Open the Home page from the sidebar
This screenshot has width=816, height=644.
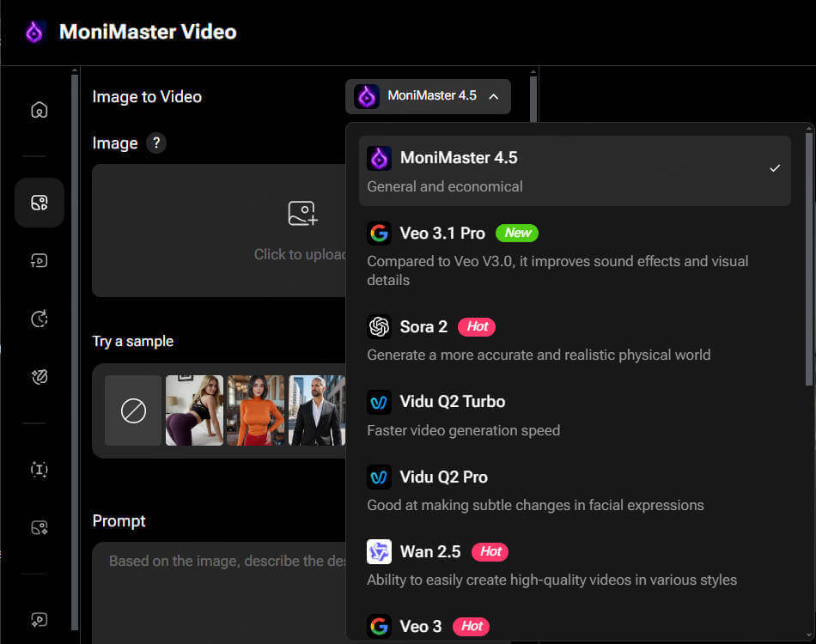pos(39,110)
